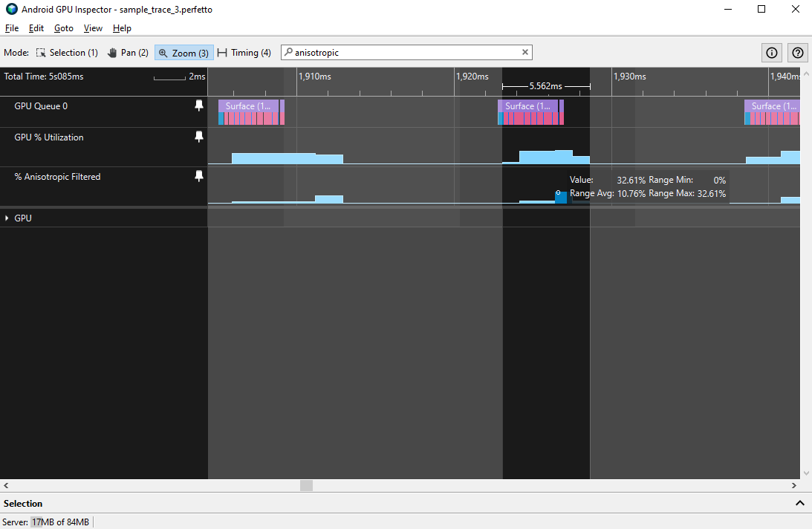812x529 pixels.
Task: Open the Goto menu
Action: (x=64, y=28)
